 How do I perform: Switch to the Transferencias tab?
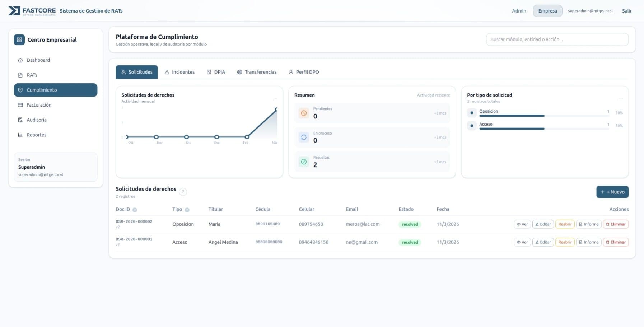tap(257, 72)
